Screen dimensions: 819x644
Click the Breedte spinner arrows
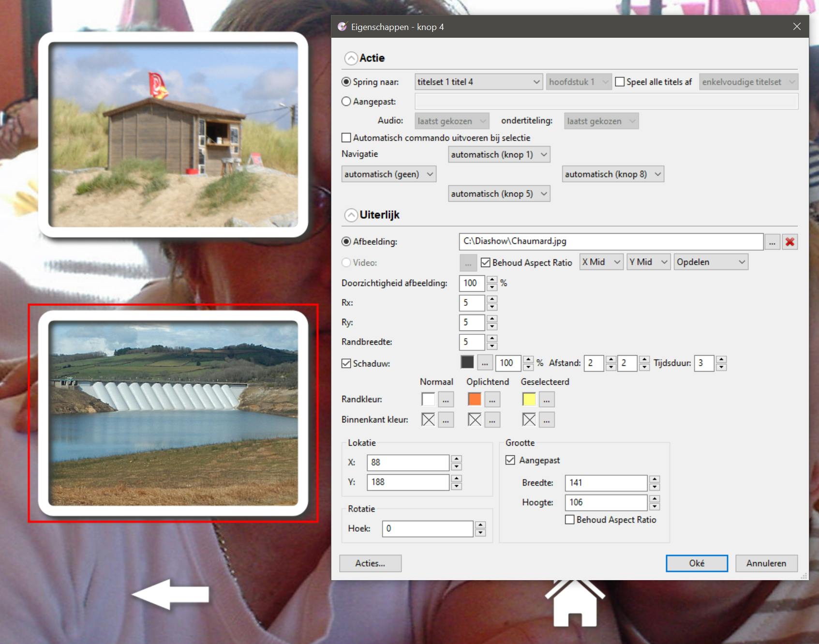655,483
